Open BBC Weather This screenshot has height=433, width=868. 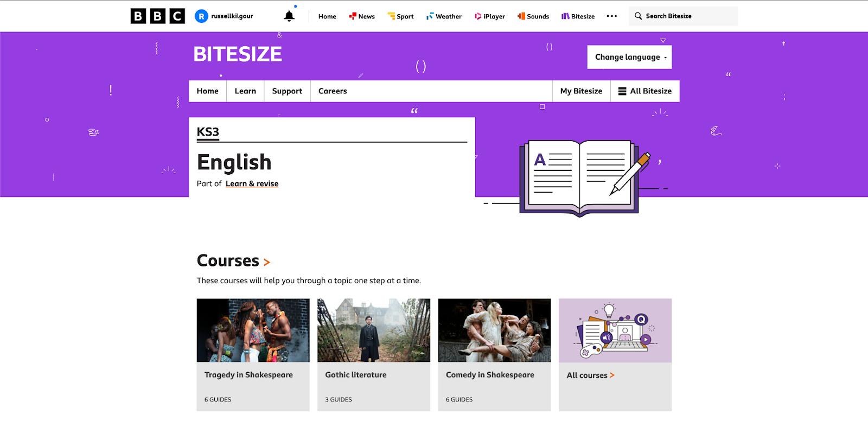click(444, 16)
